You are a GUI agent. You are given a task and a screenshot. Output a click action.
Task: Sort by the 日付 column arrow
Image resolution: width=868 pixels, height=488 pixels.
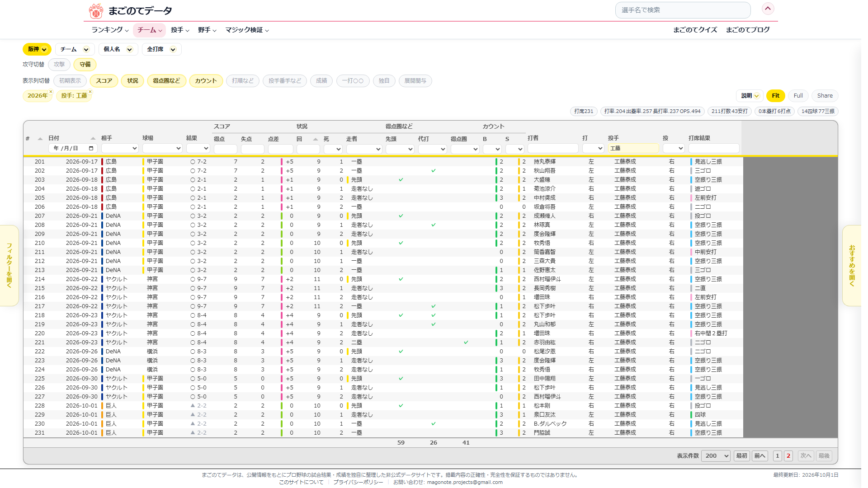coord(93,138)
